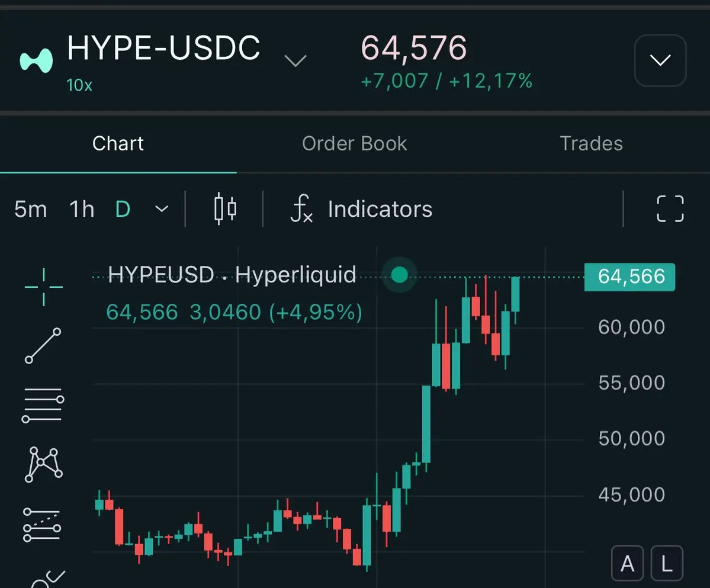Select the horizontal lines Fibonacci tool

coord(43,404)
